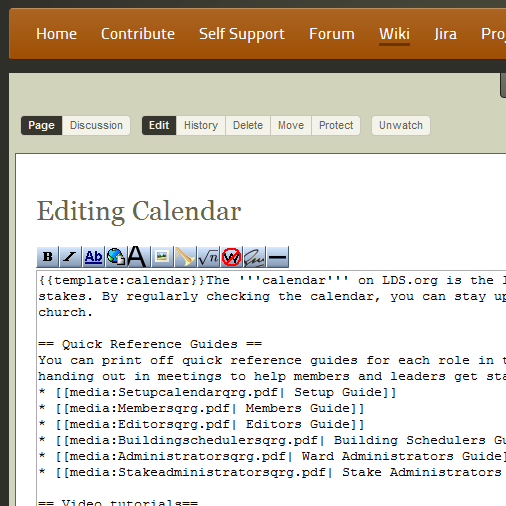Toggle nowiki ignore formatting icon
Image resolution: width=506 pixels, height=506 pixels.
coord(231,257)
